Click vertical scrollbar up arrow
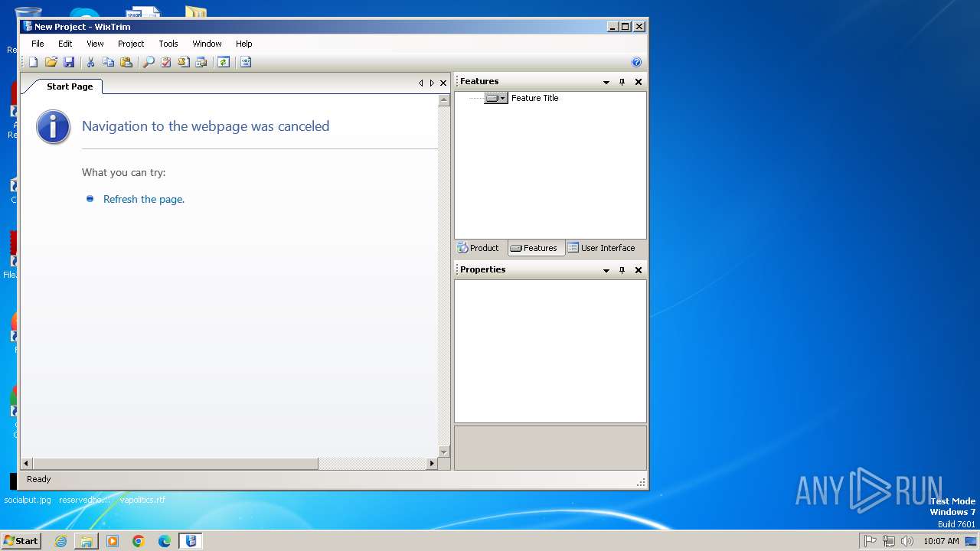 [x=444, y=100]
